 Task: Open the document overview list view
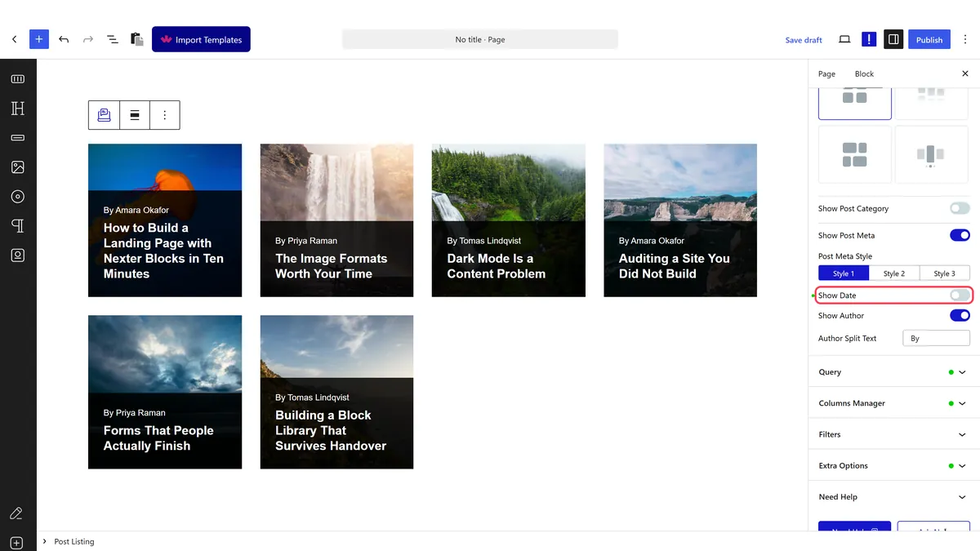pyautogui.click(x=113, y=39)
